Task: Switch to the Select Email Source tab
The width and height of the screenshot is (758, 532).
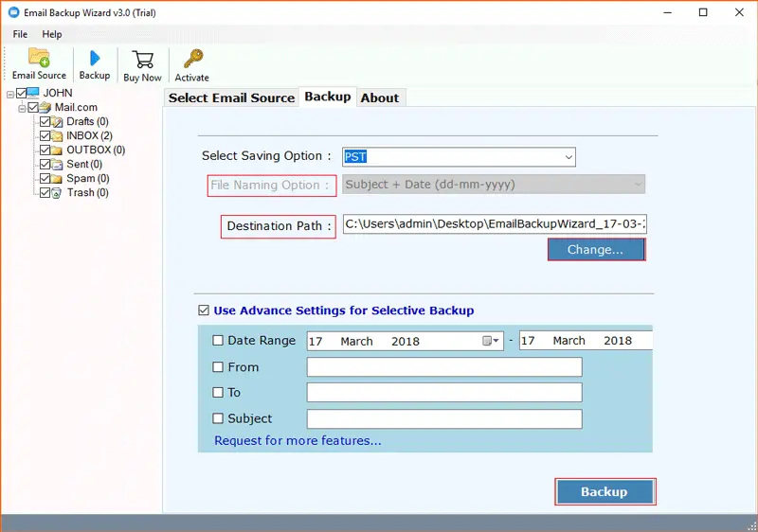Action: pyautogui.click(x=231, y=98)
